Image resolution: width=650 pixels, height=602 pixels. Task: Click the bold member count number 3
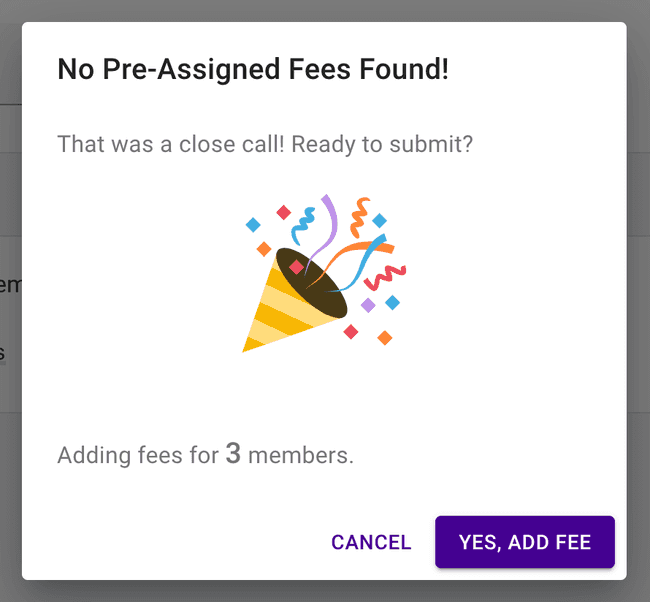point(233,454)
